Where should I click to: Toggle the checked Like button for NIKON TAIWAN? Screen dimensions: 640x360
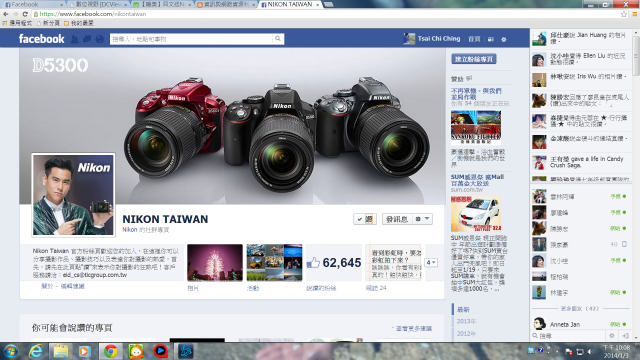pos(365,219)
